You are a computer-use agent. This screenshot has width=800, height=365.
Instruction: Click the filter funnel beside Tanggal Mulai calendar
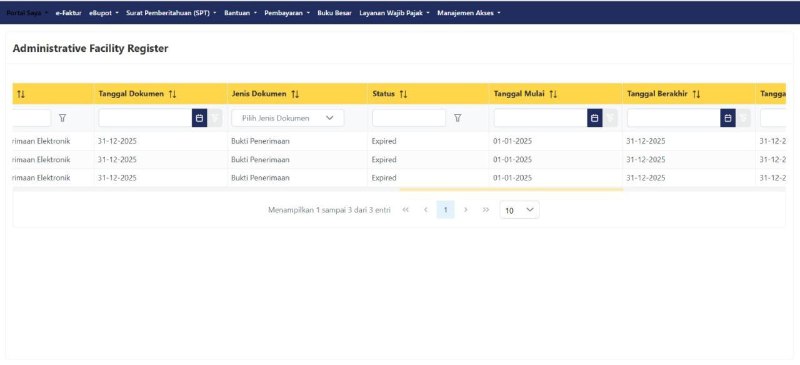[610, 118]
